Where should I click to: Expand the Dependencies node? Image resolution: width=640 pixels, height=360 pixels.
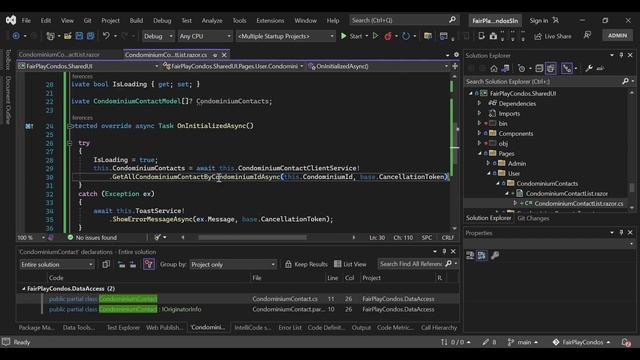coord(480,103)
